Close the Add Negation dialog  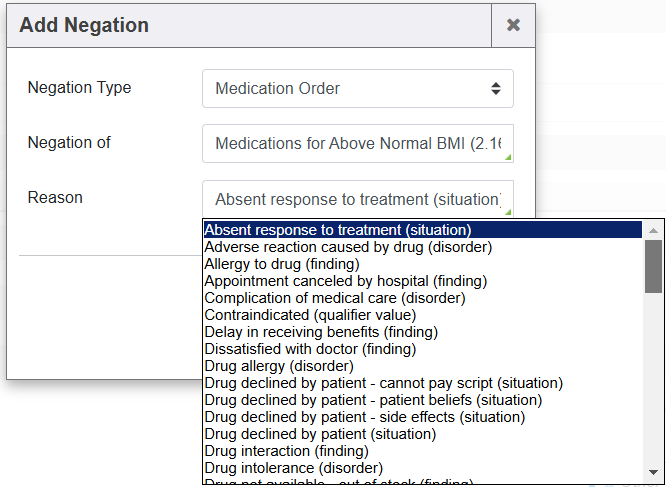coord(513,25)
